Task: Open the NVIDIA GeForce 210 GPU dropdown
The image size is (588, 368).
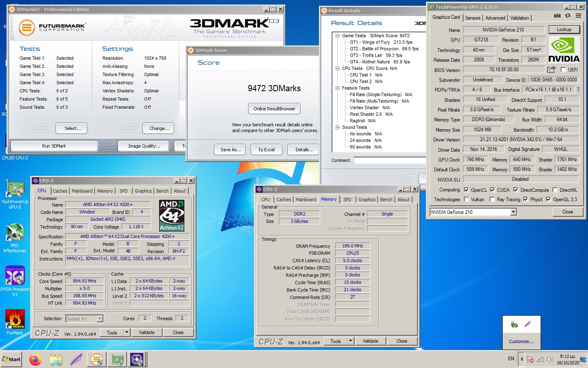Action: [514, 212]
